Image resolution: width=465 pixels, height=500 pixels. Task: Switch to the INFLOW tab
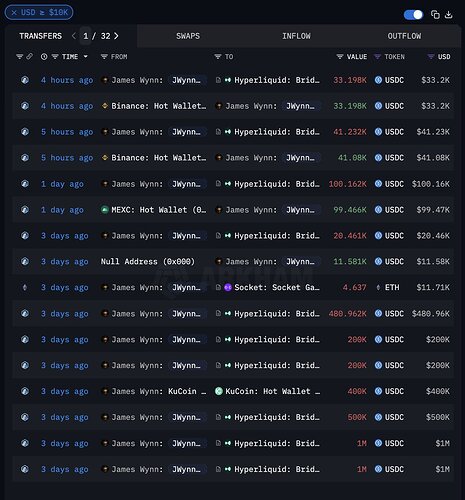pyautogui.click(x=296, y=36)
